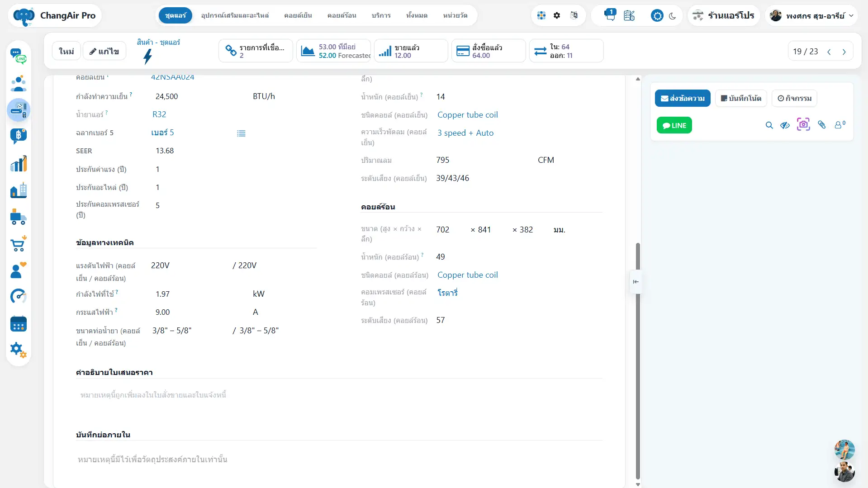Open the gears settings sidebar icon
This screenshot has height=488, width=868.
coord(19,350)
